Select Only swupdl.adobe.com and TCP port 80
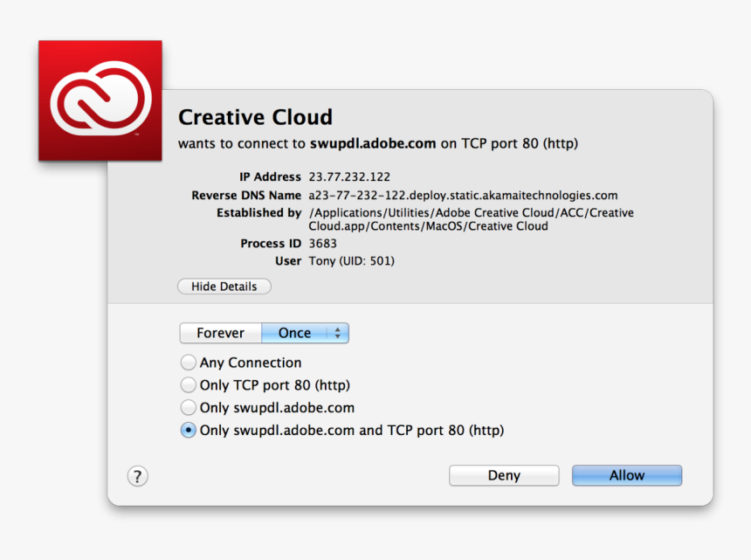The image size is (751, 560). pos(189,430)
